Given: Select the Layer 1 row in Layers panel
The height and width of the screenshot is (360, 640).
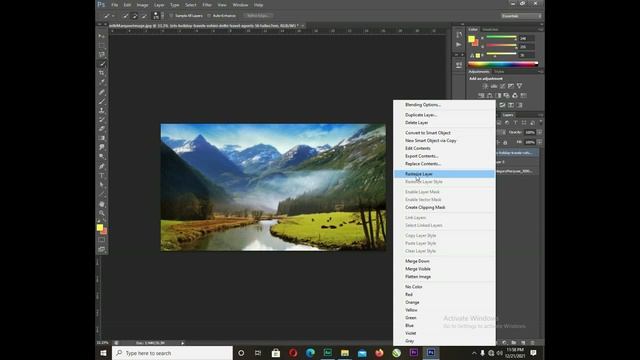Looking at the screenshot, I should 517,162.
